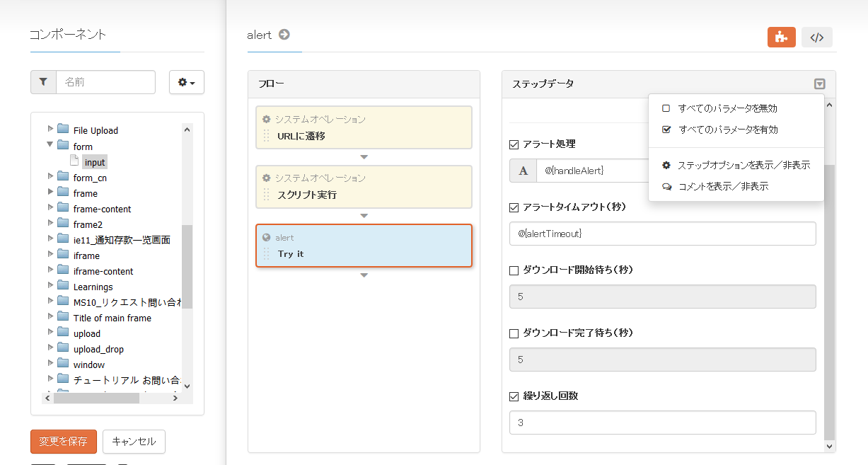Screen dimensions: 868x465
Task: Click the 変更を保存 button
Action: pyautogui.click(x=63, y=442)
